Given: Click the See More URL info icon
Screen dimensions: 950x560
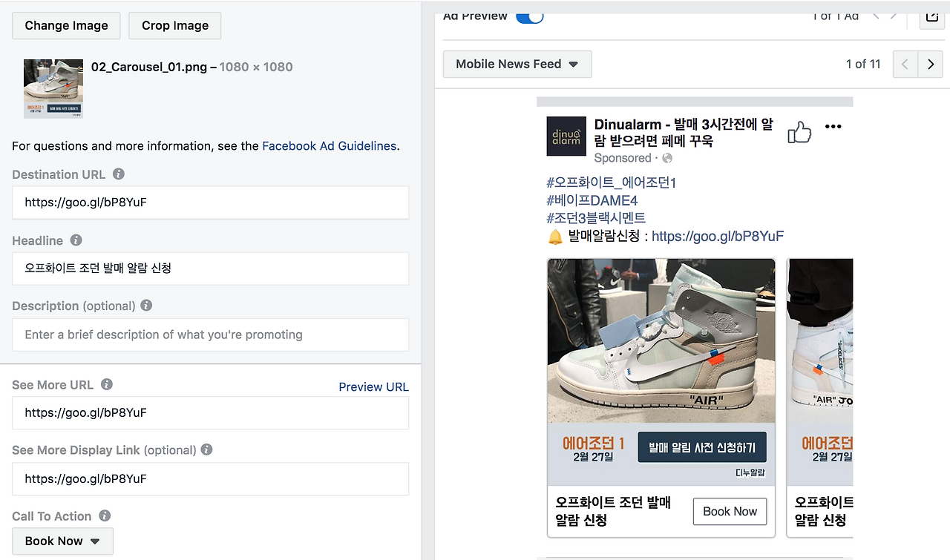Looking at the screenshot, I should pos(107,384).
